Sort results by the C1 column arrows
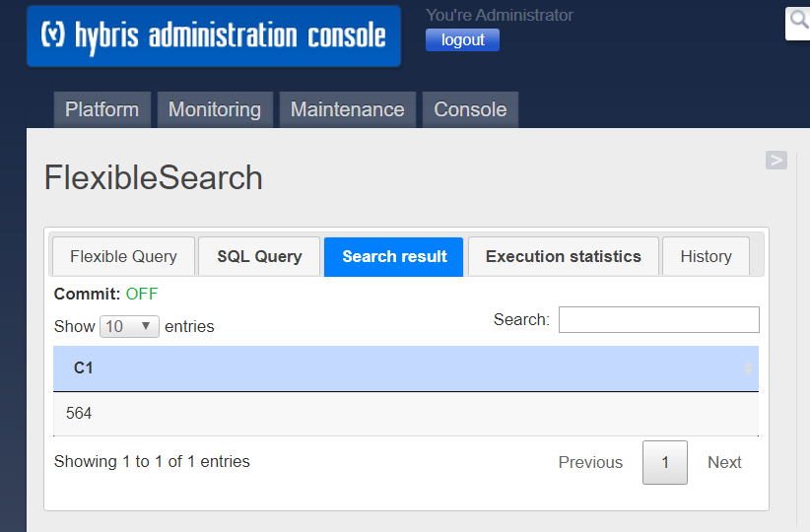Viewport: 810px width, 532px height. tap(748, 368)
